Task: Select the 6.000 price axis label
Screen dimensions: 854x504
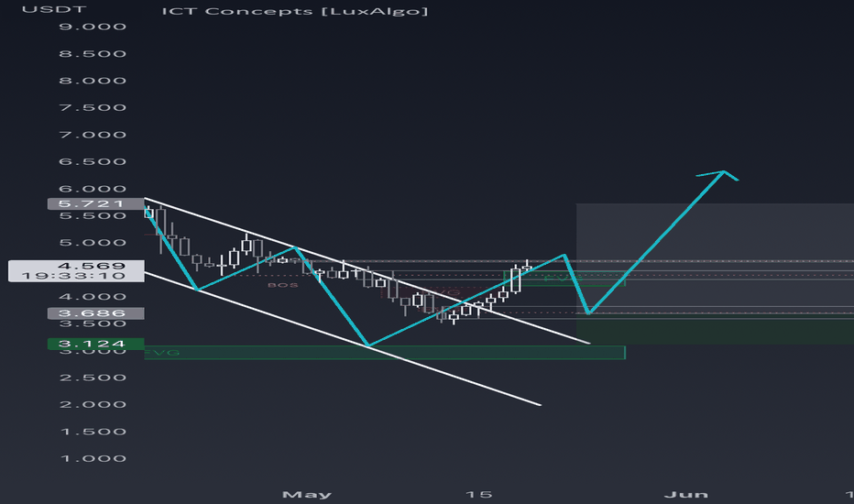Action: pyautogui.click(x=93, y=189)
